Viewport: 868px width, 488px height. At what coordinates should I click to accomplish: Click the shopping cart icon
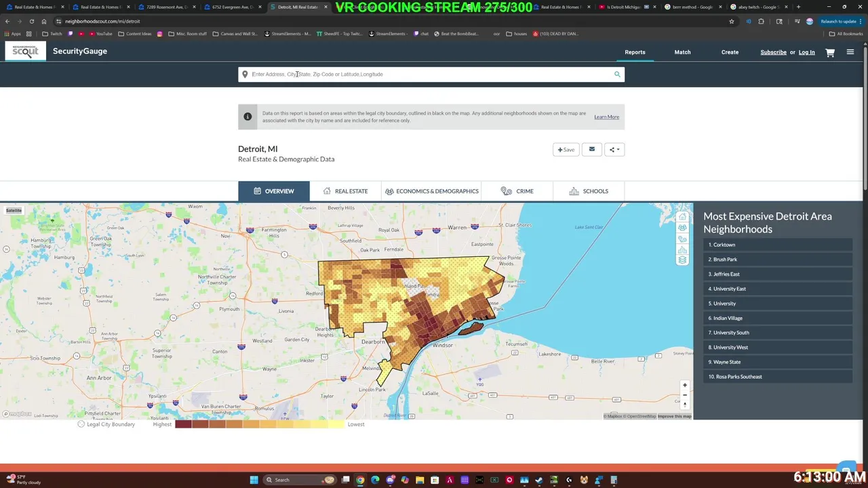coord(830,52)
